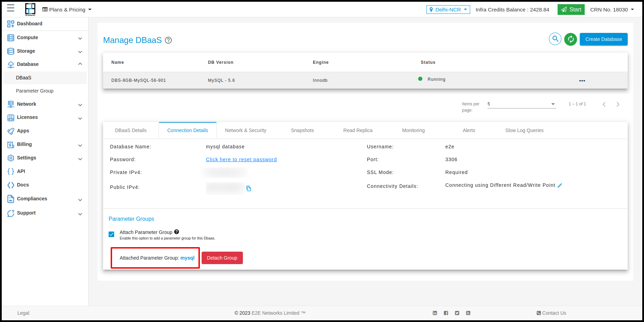Switch to the Snapshots tab
644x322 pixels.
click(302, 130)
